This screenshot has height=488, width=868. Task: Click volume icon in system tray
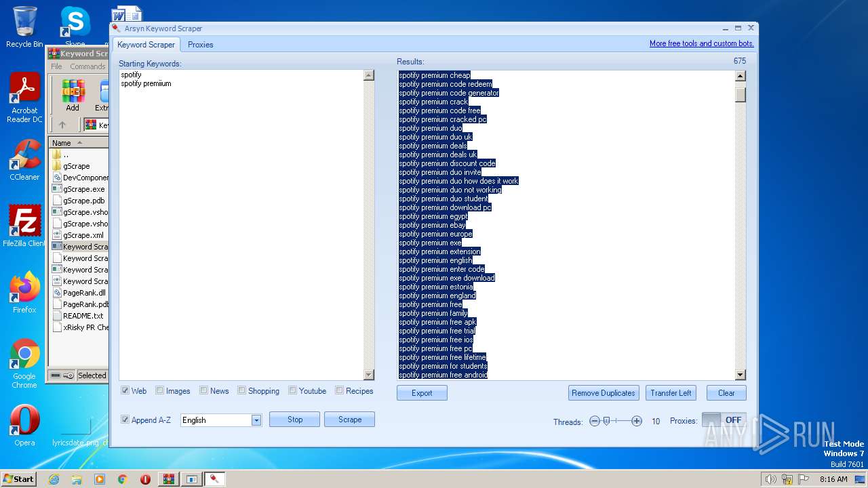coord(770,479)
